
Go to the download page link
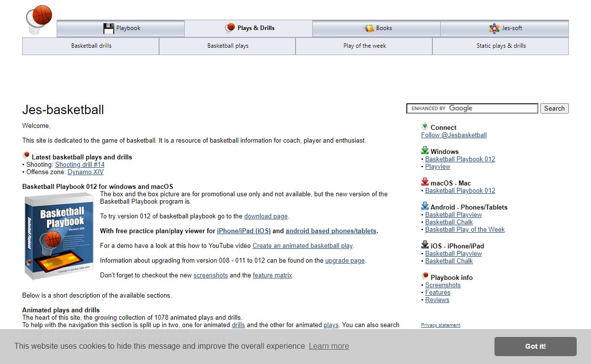(x=266, y=216)
